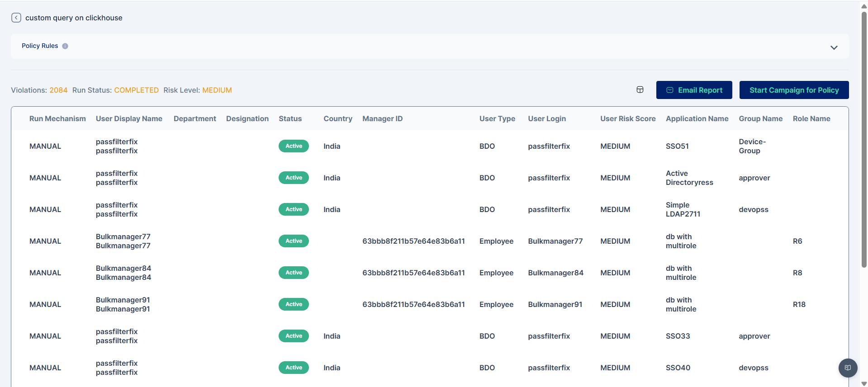Click the floating help book icon
Viewport: 868px width, 387px height.
click(848, 368)
